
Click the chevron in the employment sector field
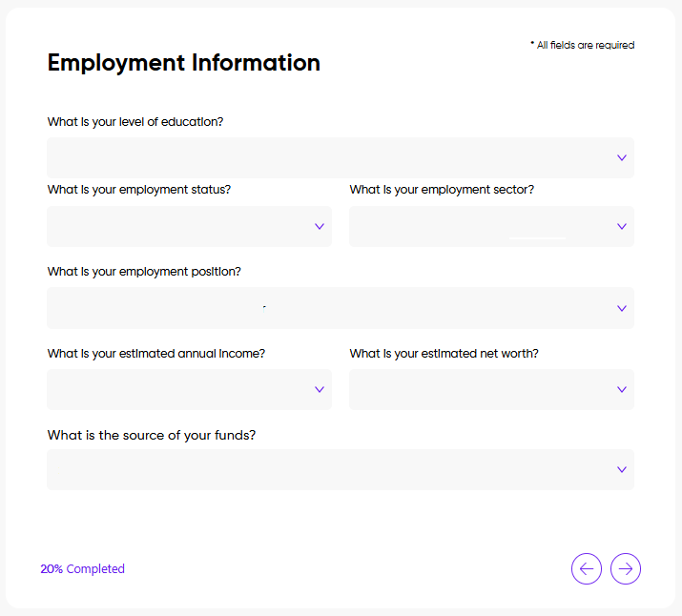tap(622, 226)
